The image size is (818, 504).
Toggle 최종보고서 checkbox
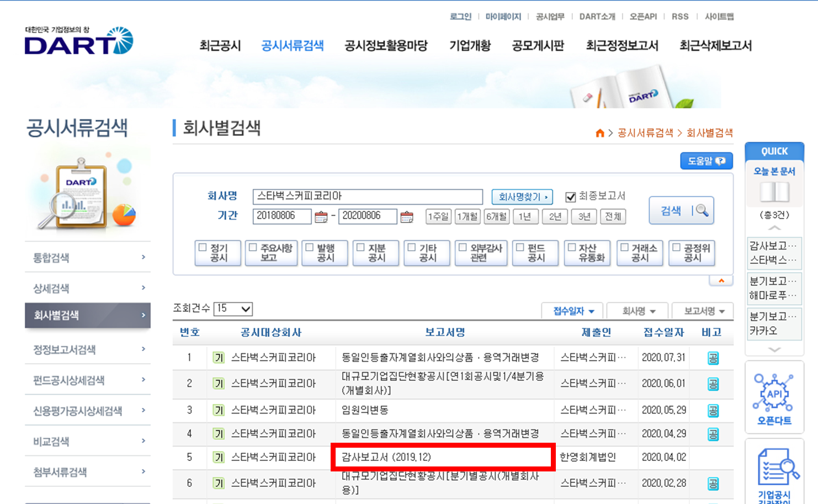tap(571, 197)
